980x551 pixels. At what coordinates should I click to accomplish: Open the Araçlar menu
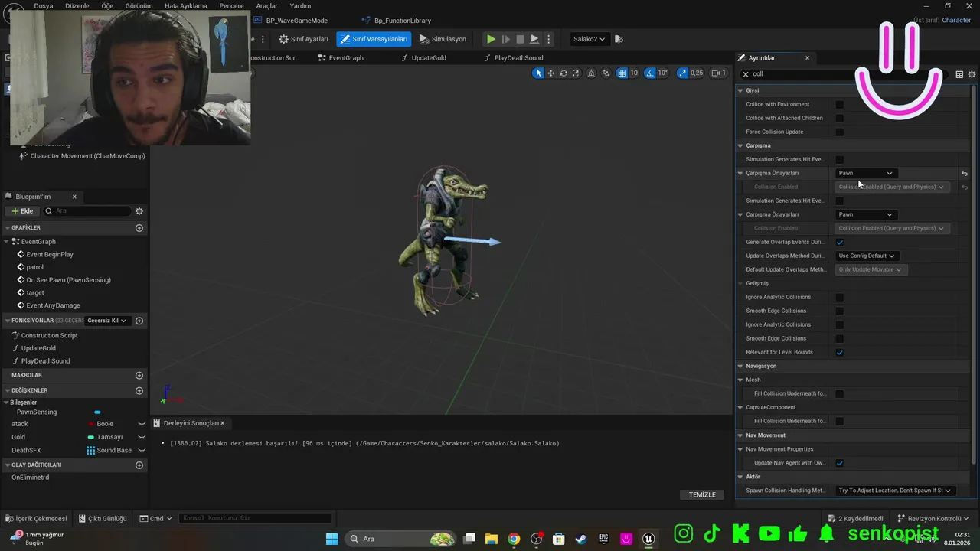(x=266, y=5)
